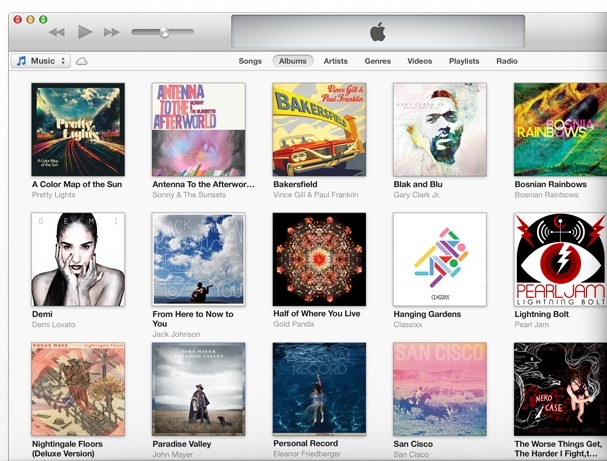Open the Hanging Gardens album cover
The width and height of the screenshot is (607, 461).
(x=440, y=259)
